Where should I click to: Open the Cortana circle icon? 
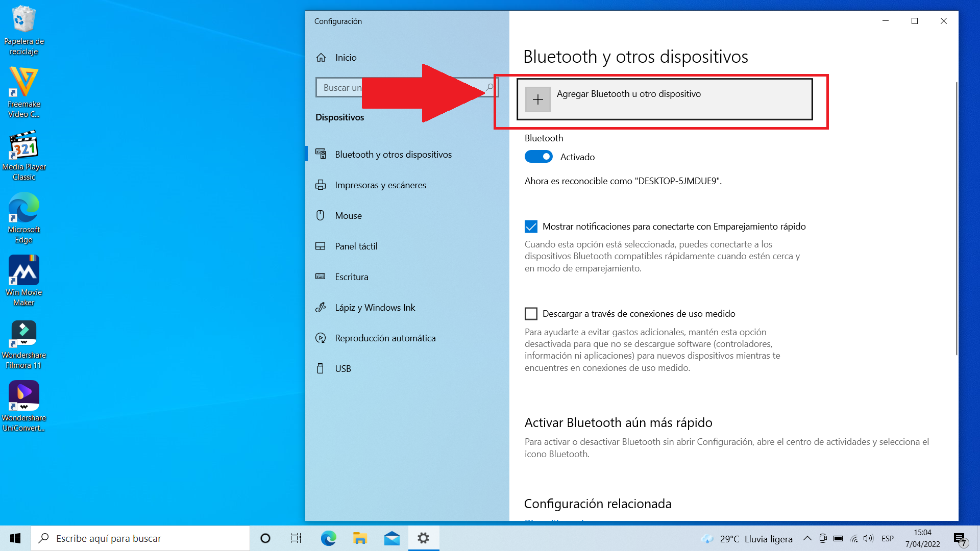pyautogui.click(x=265, y=538)
